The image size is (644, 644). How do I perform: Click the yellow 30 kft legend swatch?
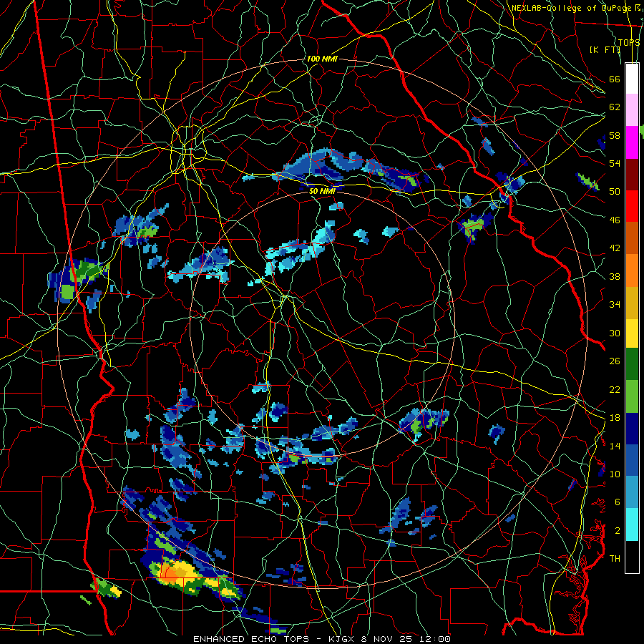point(632,333)
